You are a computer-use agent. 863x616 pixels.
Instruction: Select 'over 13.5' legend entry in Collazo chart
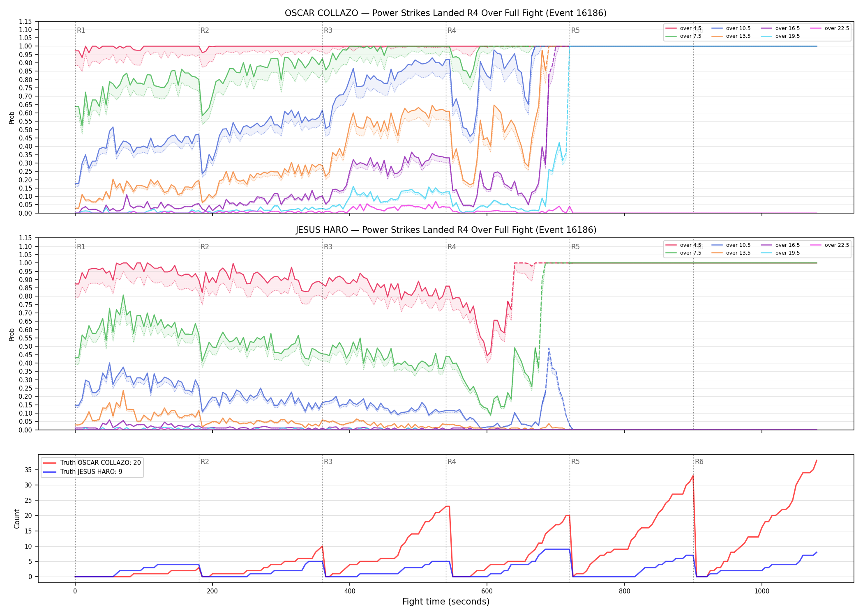pyautogui.click(x=731, y=36)
